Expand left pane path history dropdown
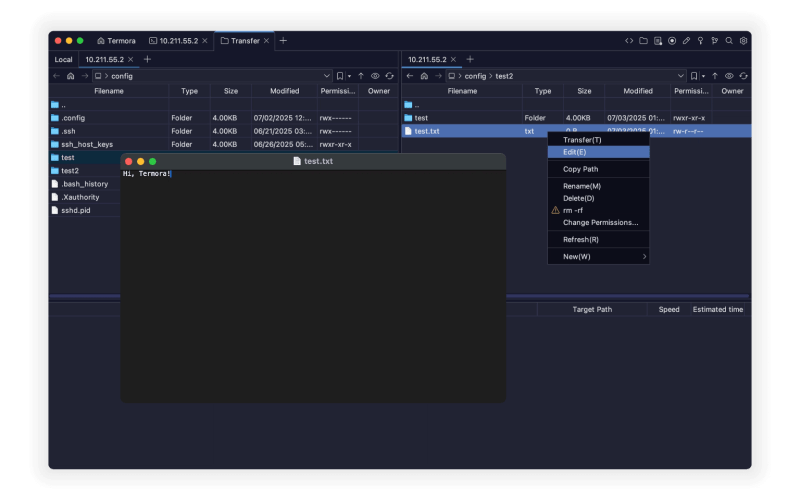 [x=327, y=76]
